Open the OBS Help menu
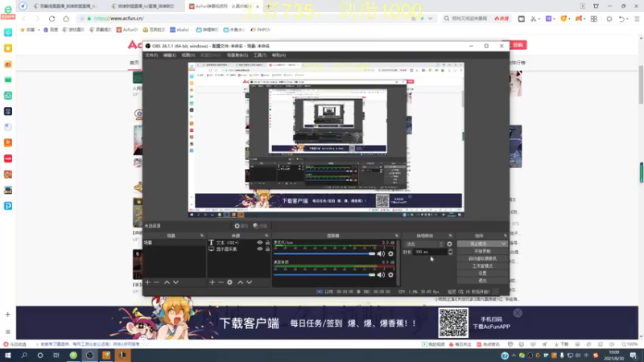The width and height of the screenshot is (644, 362). (279, 55)
